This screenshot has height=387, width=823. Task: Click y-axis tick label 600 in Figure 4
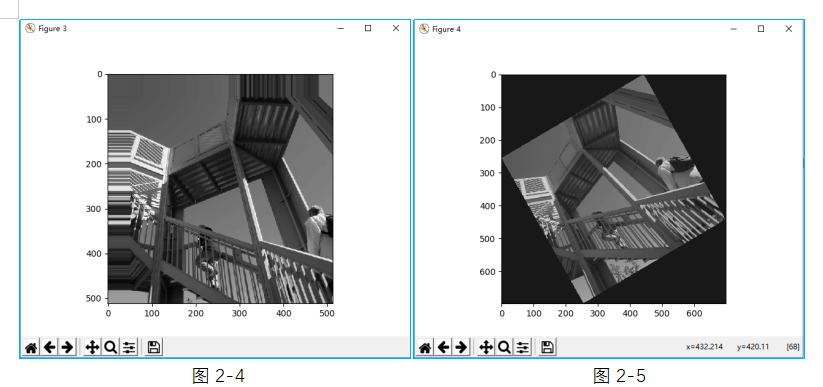click(x=488, y=271)
